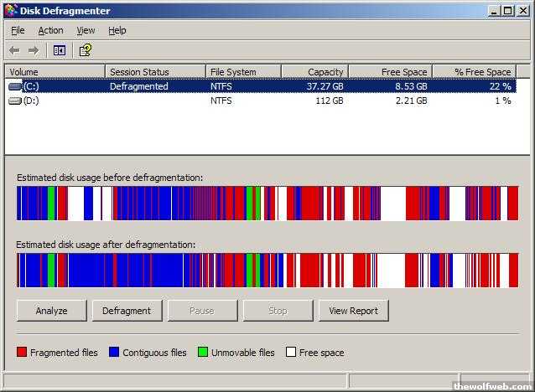Viewport: 535px width, 392px height.
Task: Select the C: drive icon
Action: click(14, 86)
